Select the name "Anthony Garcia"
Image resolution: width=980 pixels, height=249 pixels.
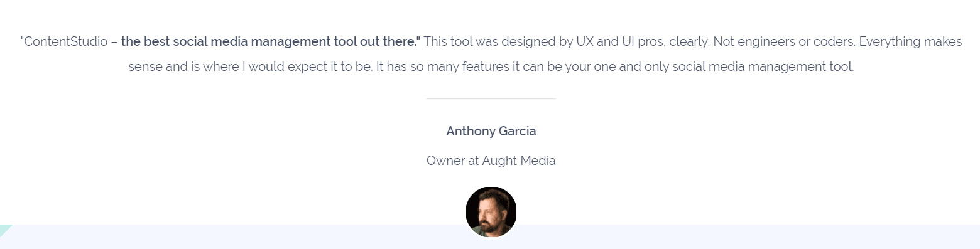(x=491, y=131)
